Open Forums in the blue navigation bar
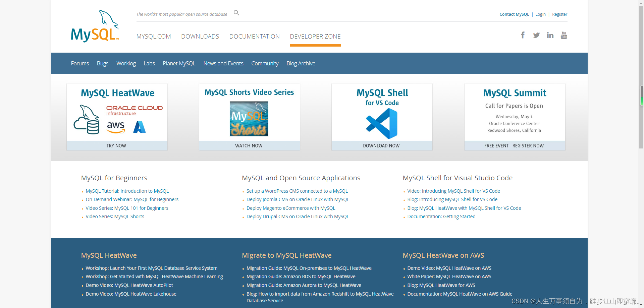This screenshot has width=644, height=308. coord(80,63)
